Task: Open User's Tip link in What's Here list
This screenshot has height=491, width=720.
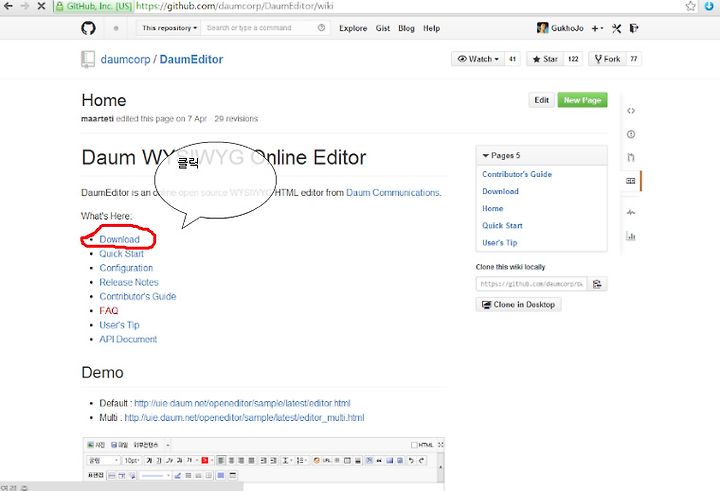Action: tap(119, 325)
